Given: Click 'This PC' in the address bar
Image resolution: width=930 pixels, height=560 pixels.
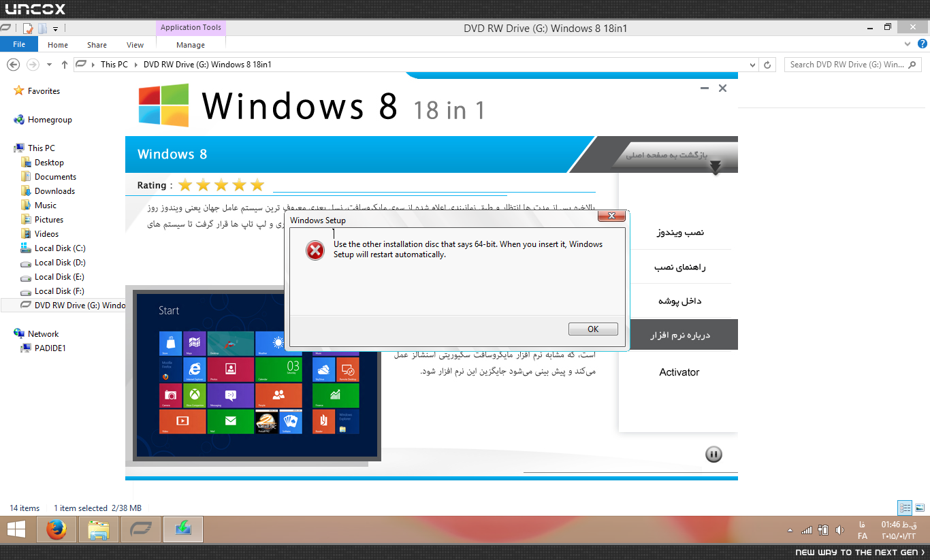Looking at the screenshot, I should pos(114,65).
